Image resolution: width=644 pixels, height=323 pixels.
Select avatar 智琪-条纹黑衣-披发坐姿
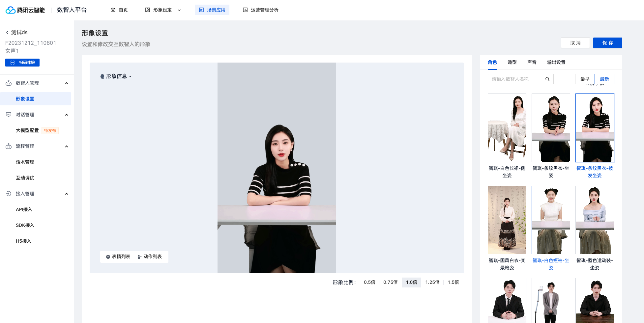tap(595, 128)
